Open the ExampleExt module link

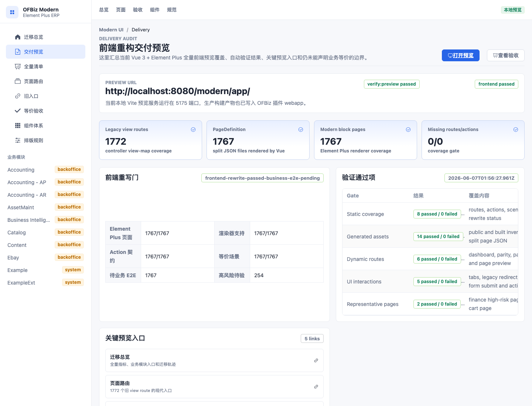pyautogui.click(x=45, y=283)
